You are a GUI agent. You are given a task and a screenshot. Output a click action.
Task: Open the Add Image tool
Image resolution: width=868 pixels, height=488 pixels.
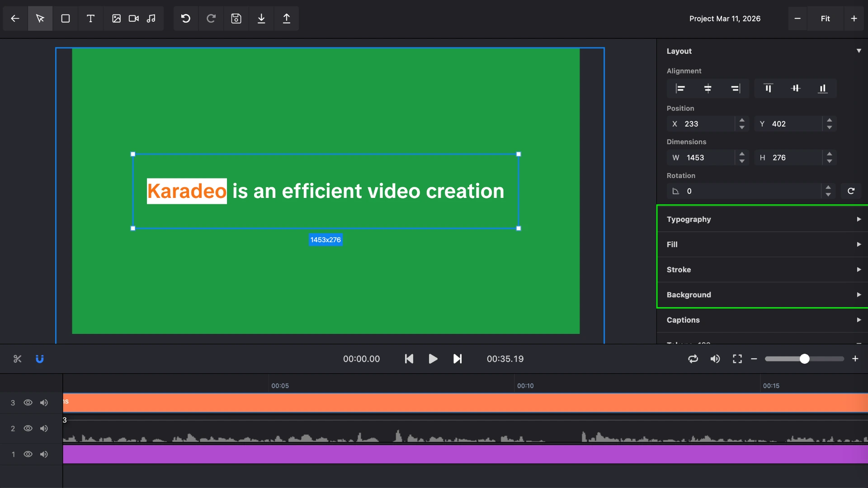[117, 19]
